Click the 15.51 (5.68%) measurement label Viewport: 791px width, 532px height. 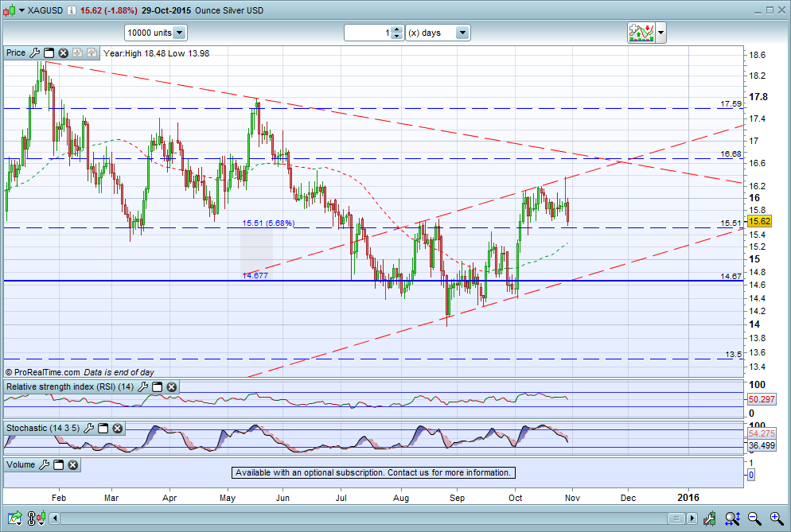pyautogui.click(x=268, y=223)
